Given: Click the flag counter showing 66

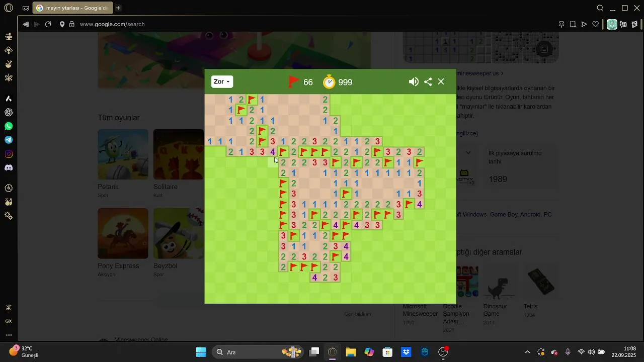Looking at the screenshot, I should coord(300,82).
